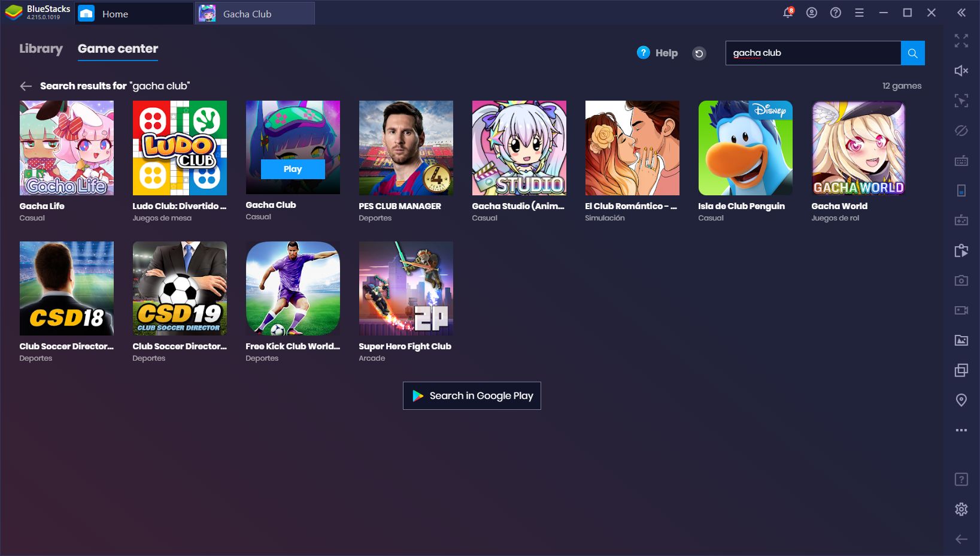Click the Gacha Club title text
The image size is (980, 556).
pyautogui.click(x=271, y=205)
